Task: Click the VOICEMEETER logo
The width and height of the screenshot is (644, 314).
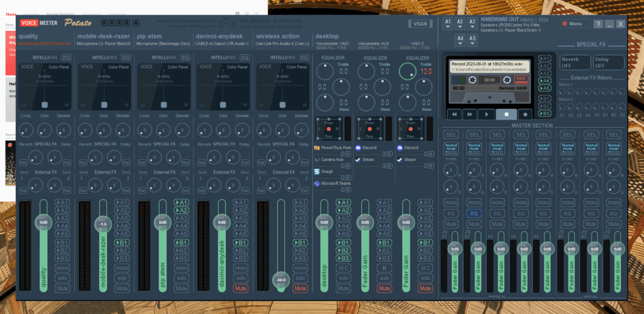Action: pyautogui.click(x=38, y=23)
